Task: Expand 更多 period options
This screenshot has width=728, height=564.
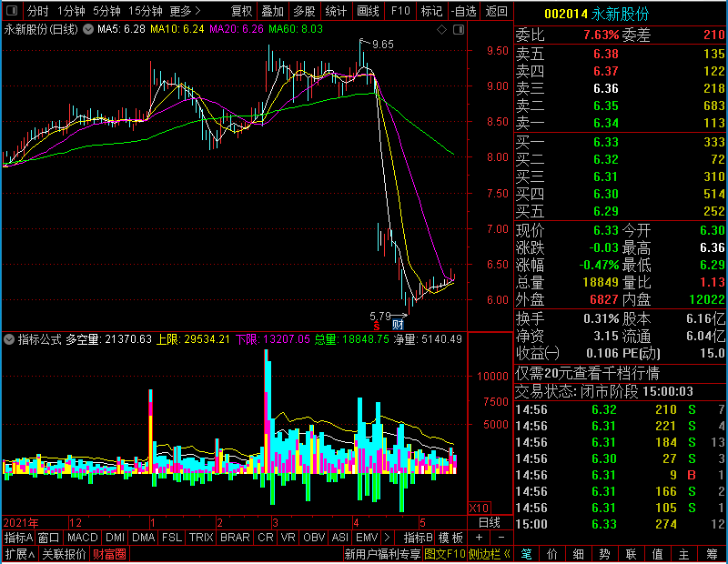Action: [x=186, y=11]
